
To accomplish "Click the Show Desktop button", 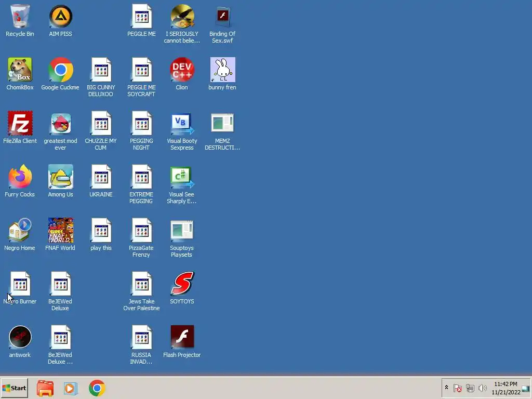I will pyautogui.click(x=526, y=388).
